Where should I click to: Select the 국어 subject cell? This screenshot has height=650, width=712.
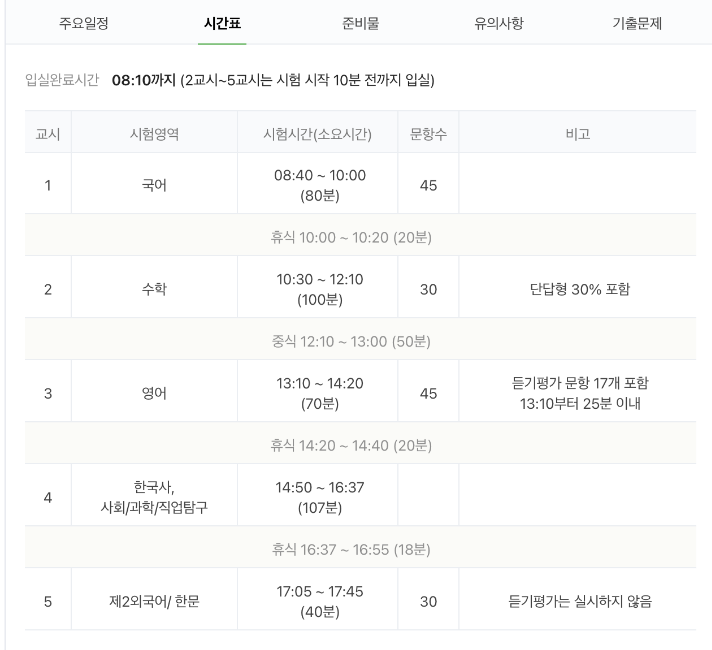click(x=154, y=185)
